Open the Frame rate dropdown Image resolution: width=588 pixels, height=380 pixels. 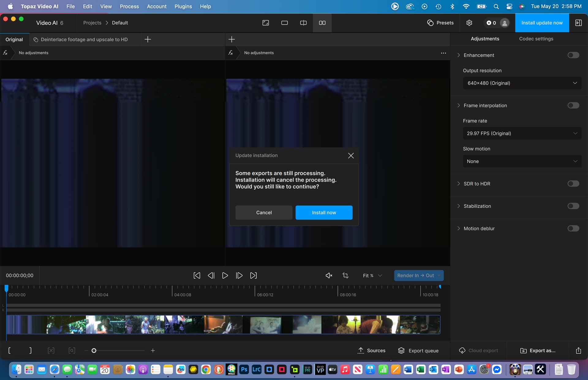tap(522, 133)
